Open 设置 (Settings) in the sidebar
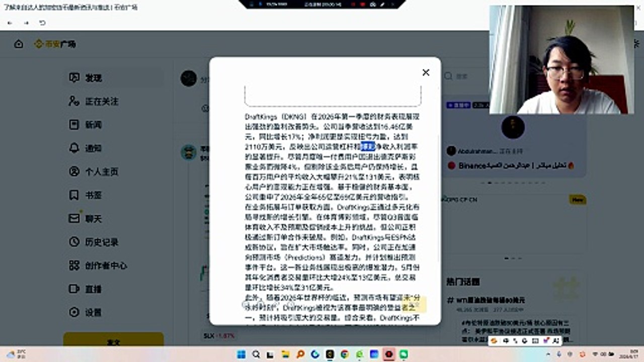 coord(114,312)
